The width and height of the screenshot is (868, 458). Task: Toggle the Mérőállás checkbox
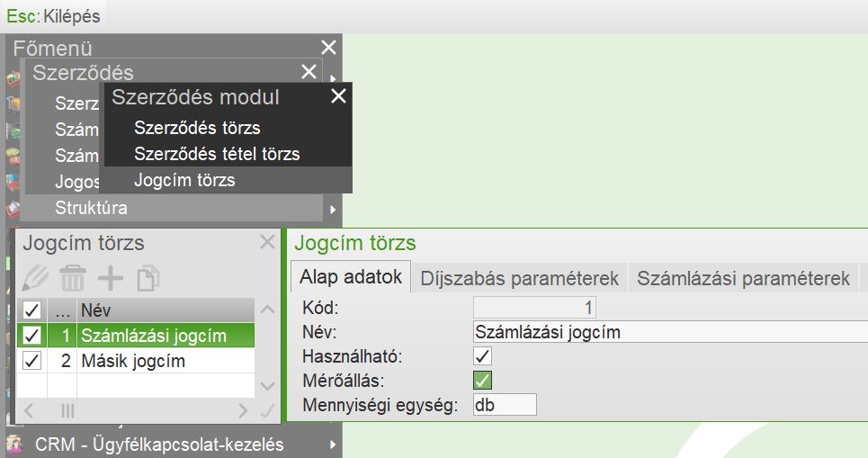(482, 381)
